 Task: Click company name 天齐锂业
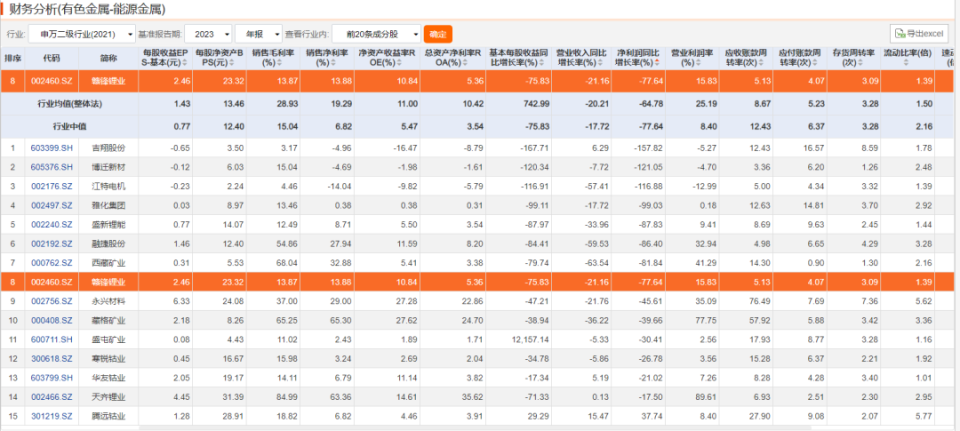click(x=108, y=397)
